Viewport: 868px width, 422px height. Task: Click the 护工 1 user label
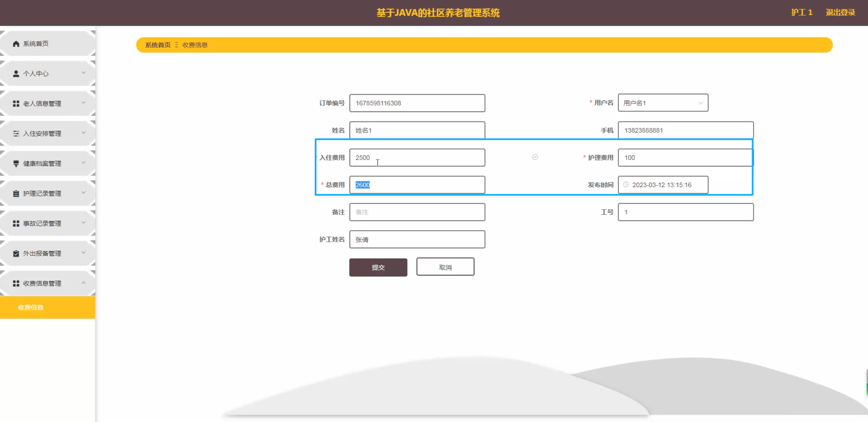(x=802, y=13)
